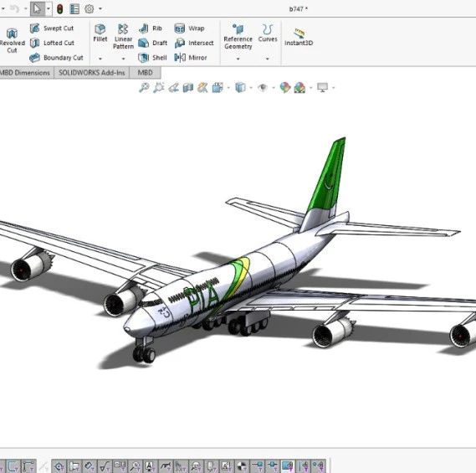476x473 pixels.
Task: Click the Zoom to Fit magnifier
Action: (x=144, y=88)
